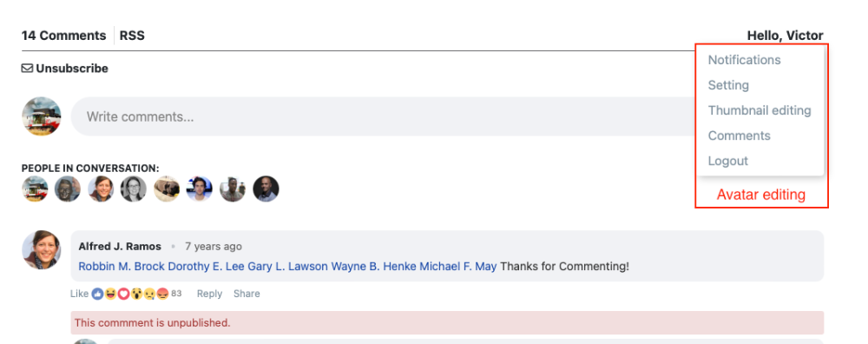
Task: Open Comments entry in user menu
Action: tap(739, 136)
